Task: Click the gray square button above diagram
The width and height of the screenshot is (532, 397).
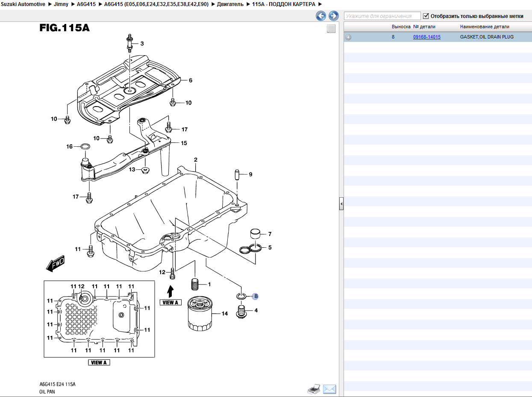Action: point(331,29)
